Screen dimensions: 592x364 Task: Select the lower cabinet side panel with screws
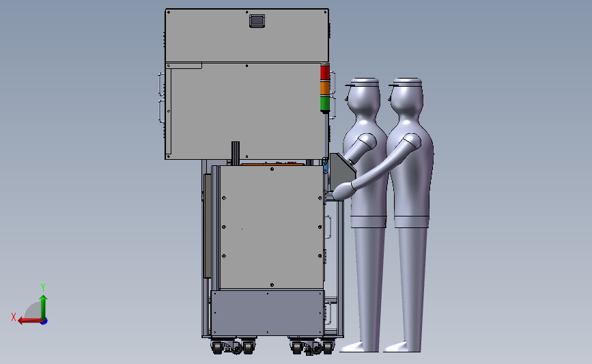coord(272,227)
